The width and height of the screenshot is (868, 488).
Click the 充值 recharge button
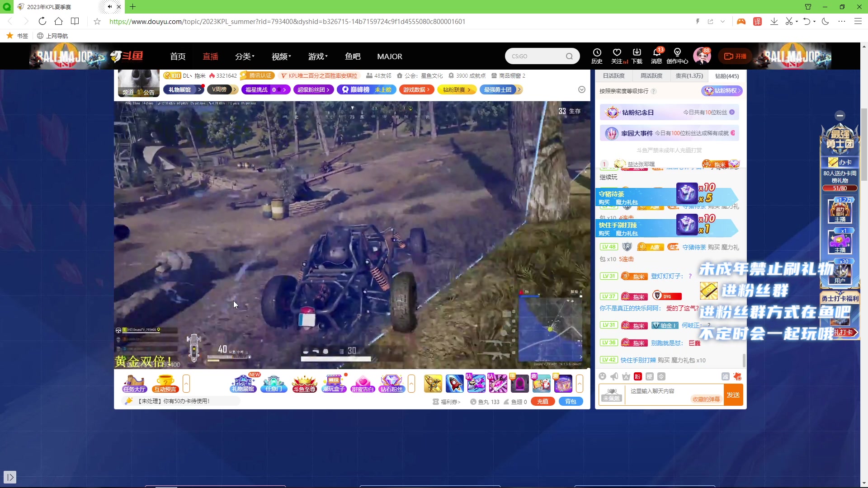(542, 401)
